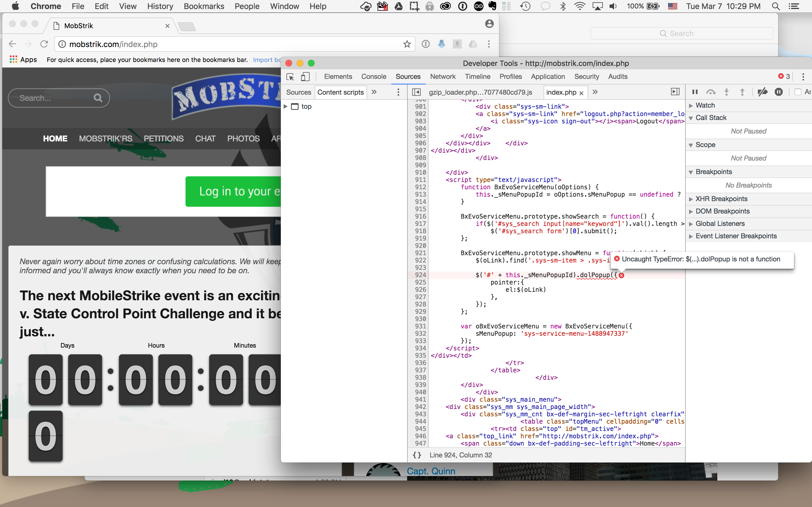812x507 pixels.
Task: Pause script execution in debugger
Action: (x=695, y=92)
